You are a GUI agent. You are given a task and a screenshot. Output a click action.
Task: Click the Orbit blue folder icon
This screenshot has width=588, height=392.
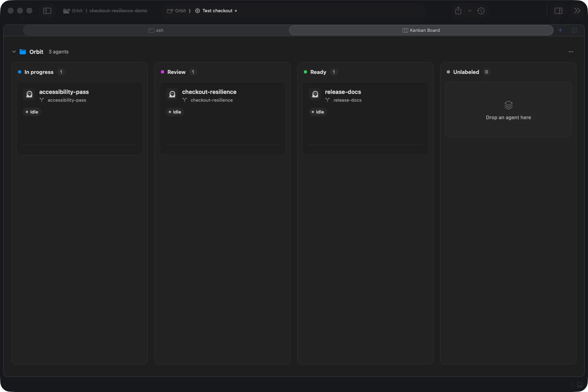click(23, 52)
